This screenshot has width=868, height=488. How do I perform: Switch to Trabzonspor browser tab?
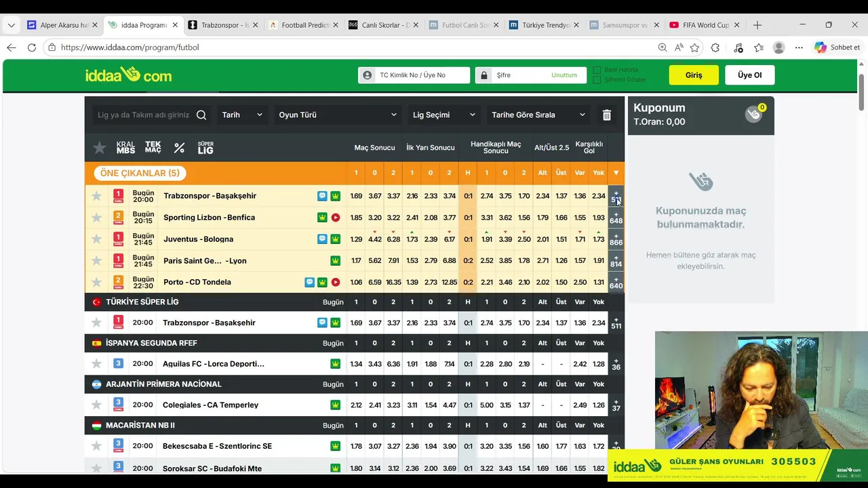tap(222, 25)
